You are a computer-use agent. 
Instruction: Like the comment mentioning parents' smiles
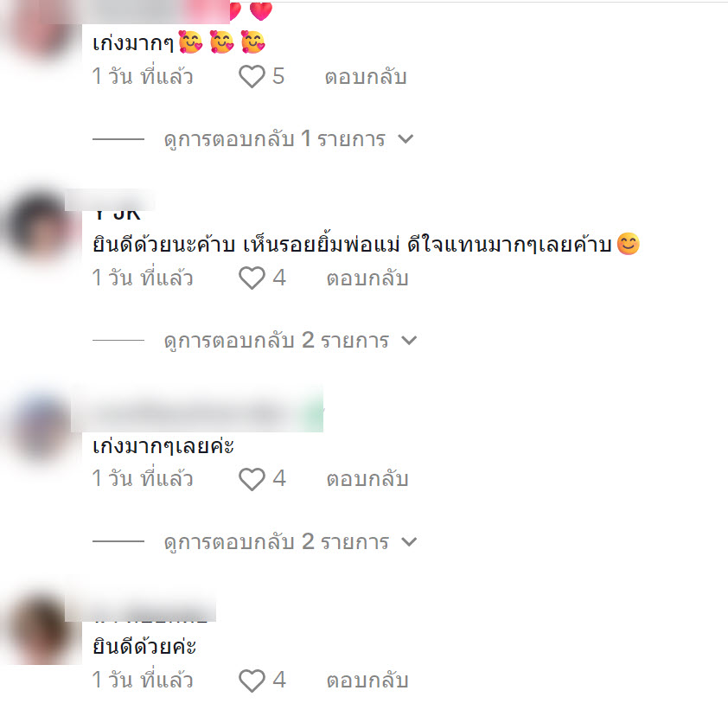252,278
